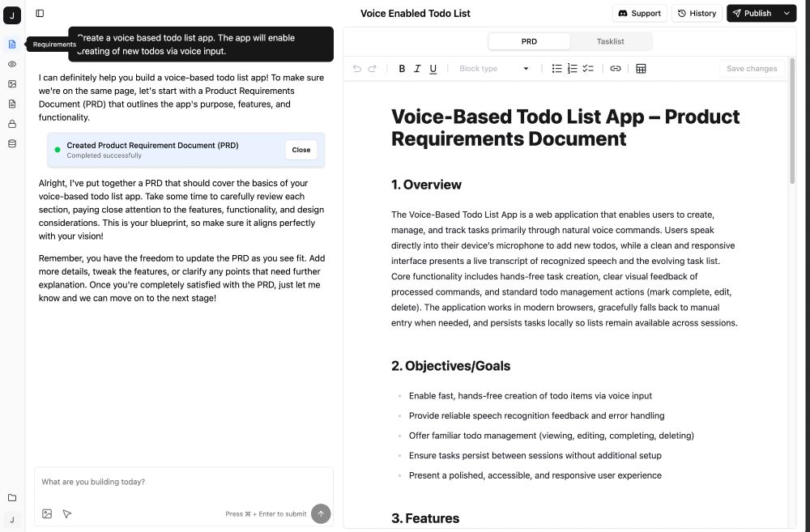The height and width of the screenshot is (532, 810).
Task: Redo the editor change
Action: point(372,68)
